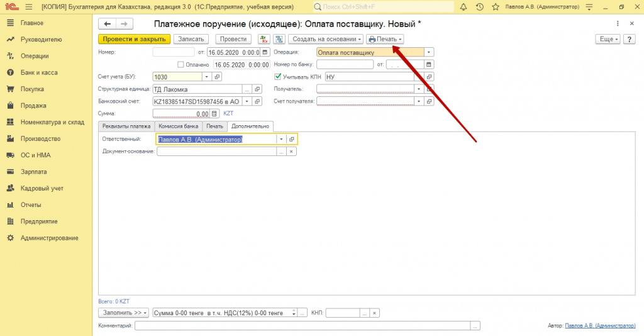Open Зарплата section

click(34, 172)
